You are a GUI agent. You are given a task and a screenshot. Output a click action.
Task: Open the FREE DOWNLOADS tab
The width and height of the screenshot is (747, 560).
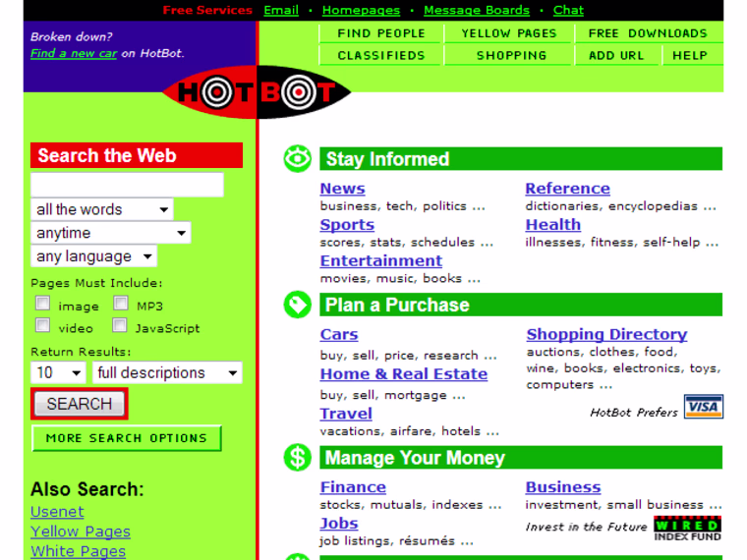(649, 33)
